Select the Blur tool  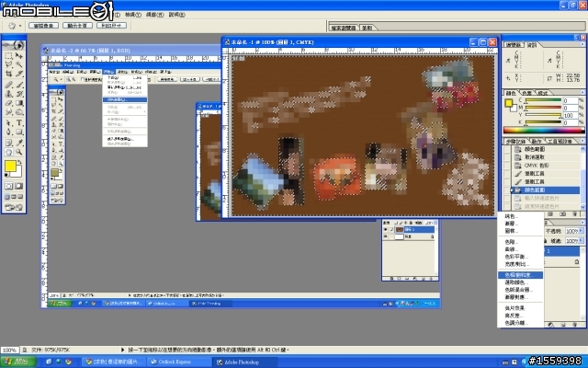click(8, 112)
